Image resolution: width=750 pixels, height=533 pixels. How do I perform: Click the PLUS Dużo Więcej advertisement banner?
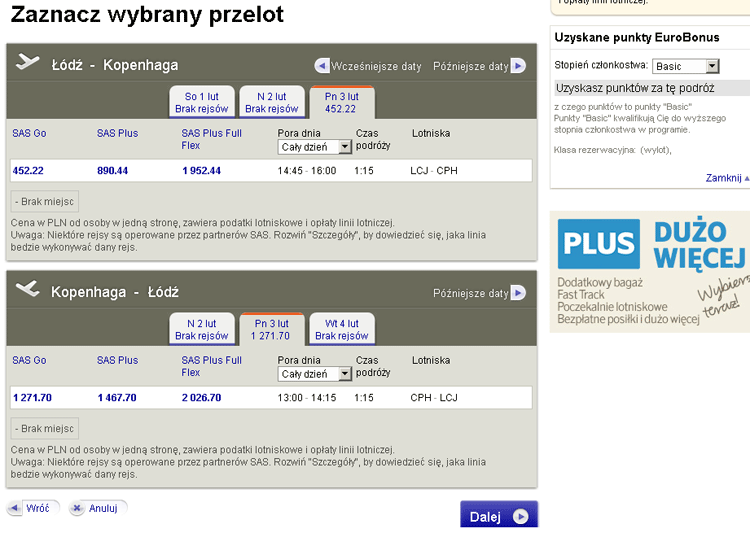point(650,272)
